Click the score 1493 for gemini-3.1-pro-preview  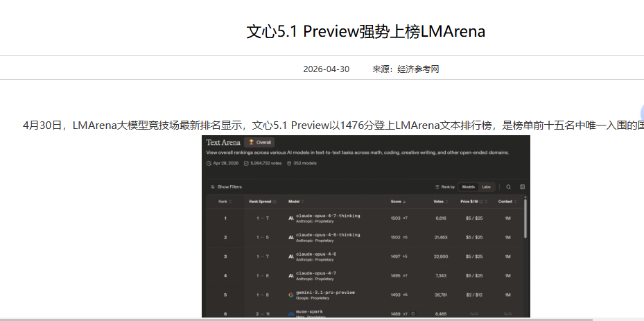pyautogui.click(x=395, y=295)
